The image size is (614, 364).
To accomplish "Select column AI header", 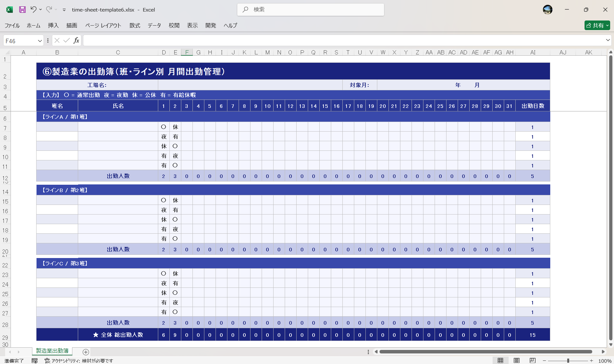I will (533, 52).
